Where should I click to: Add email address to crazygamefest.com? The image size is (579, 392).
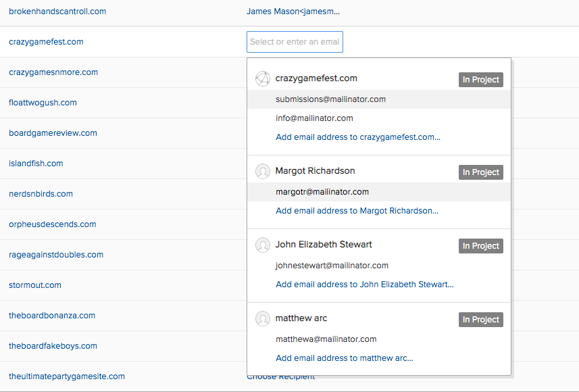358,137
